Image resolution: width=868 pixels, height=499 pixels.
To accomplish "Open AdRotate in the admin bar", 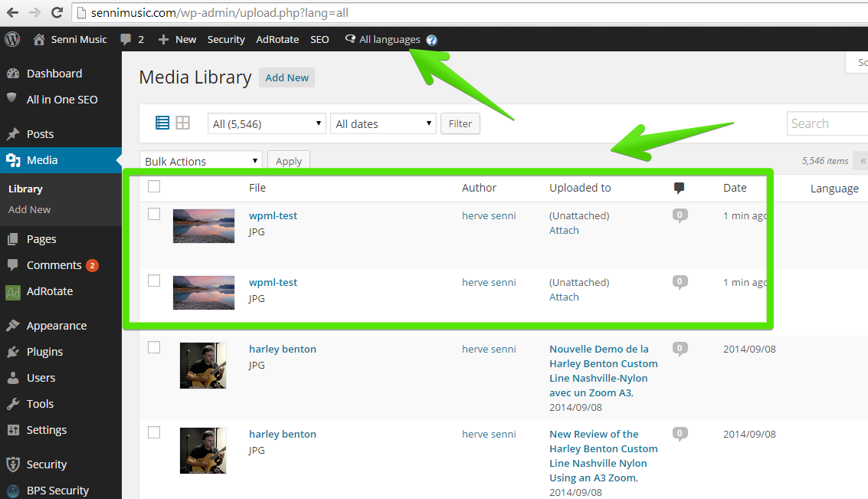I will pyautogui.click(x=277, y=39).
